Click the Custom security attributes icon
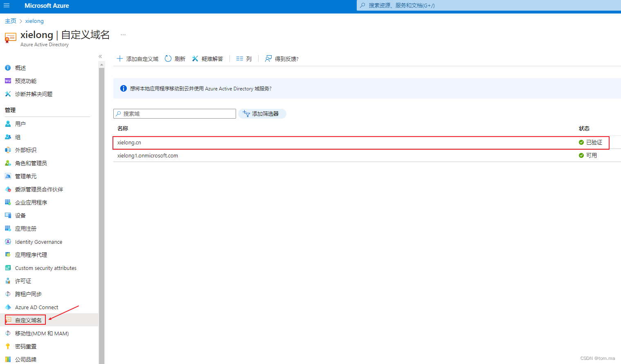 8,268
